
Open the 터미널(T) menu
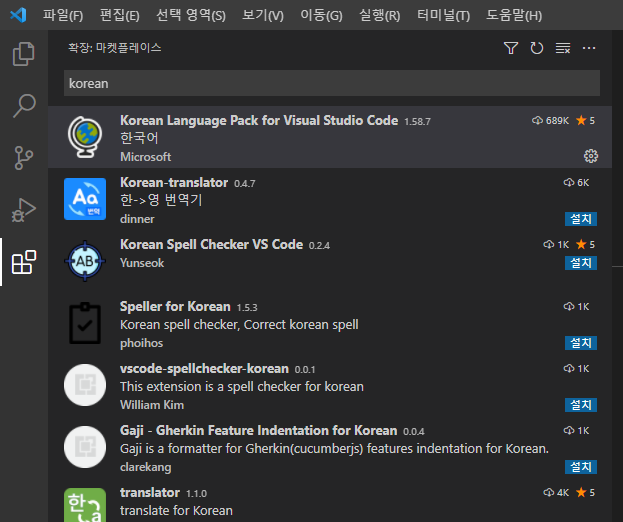443,15
